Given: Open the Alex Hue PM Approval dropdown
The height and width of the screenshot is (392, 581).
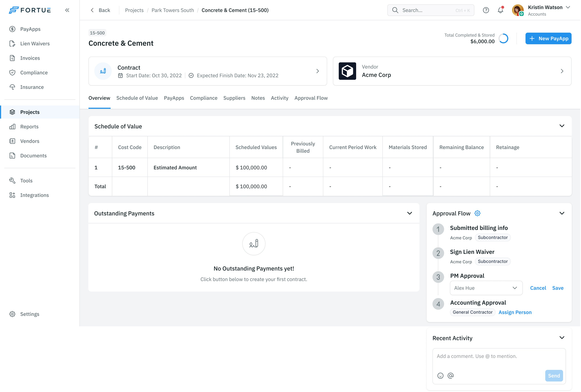Looking at the screenshot, I should [x=486, y=288].
